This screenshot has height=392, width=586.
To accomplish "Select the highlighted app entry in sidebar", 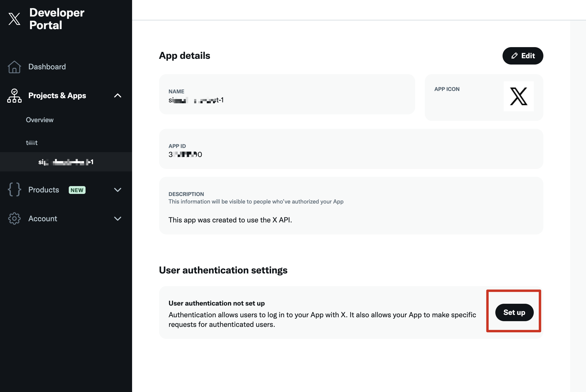I will tap(66, 162).
